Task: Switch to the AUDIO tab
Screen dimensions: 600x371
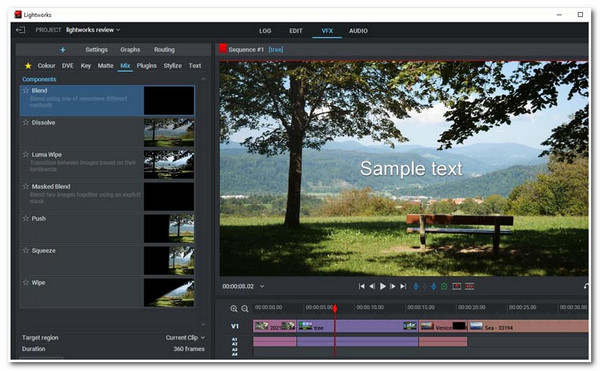Action: point(358,31)
